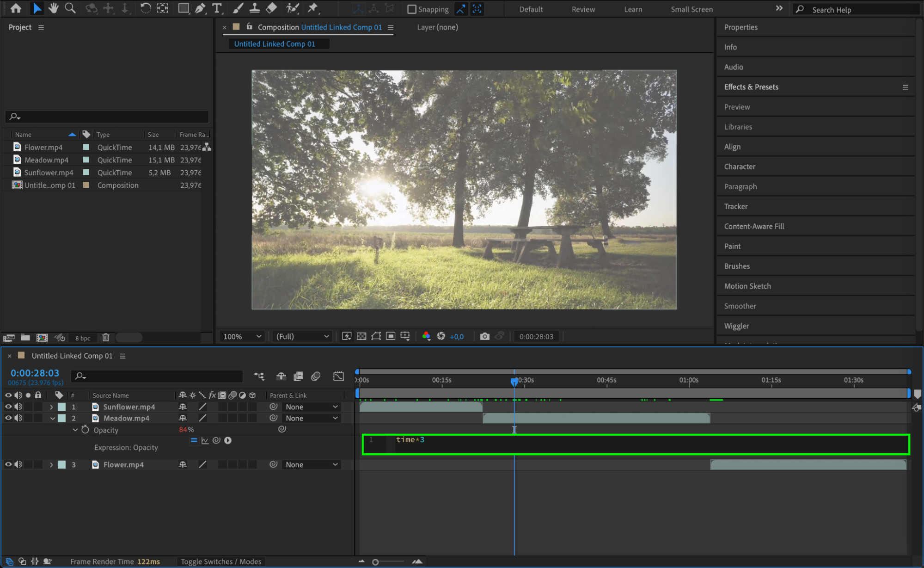This screenshot has height=568, width=924.
Task: Select the Type text tool
Action: click(216, 8)
